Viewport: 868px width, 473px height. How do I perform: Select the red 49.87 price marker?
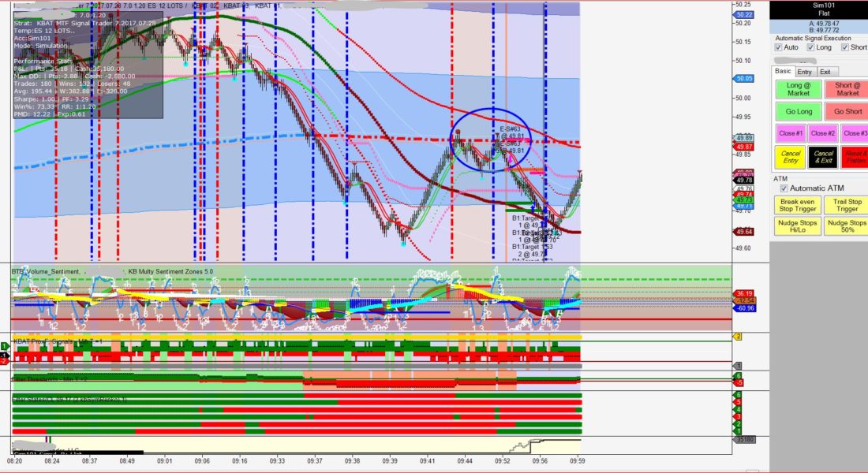(743, 147)
